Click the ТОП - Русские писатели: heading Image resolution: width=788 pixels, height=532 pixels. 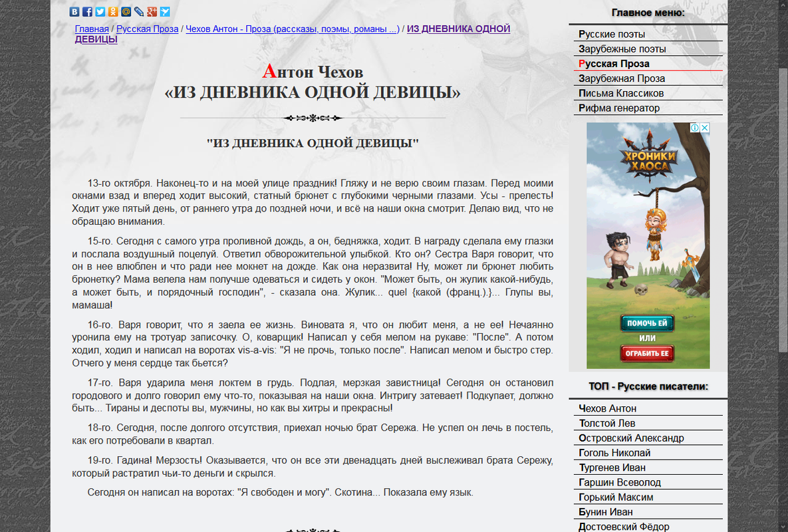pos(648,386)
